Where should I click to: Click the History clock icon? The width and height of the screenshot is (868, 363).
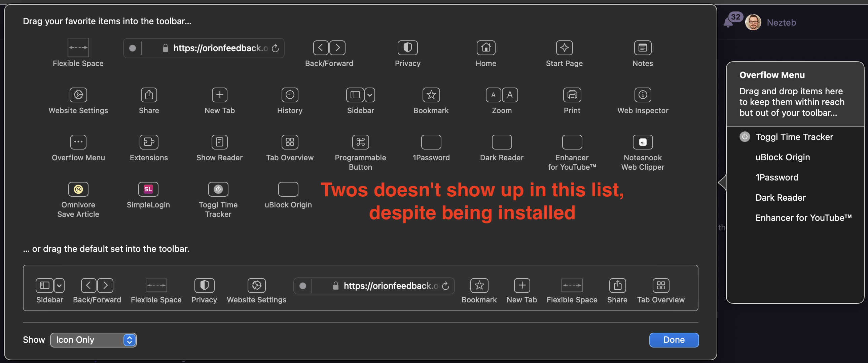[x=290, y=95]
